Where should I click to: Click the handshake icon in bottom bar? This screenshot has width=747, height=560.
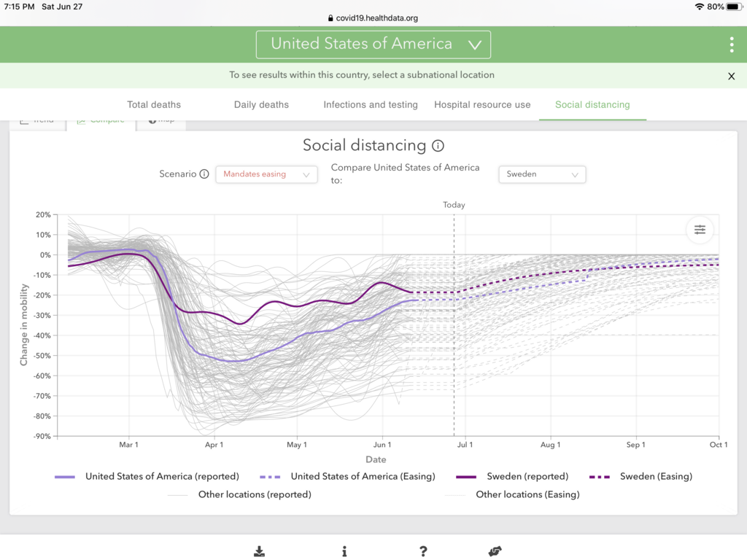[495, 551]
